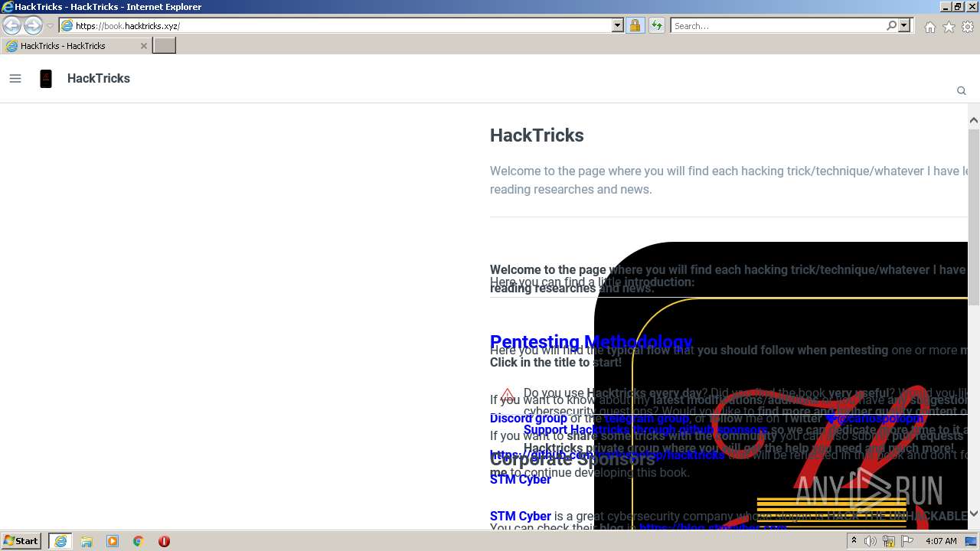Click the main 'HackTricks' page heading
Viewport: 980px width, 551px height.
click(537, 135)
